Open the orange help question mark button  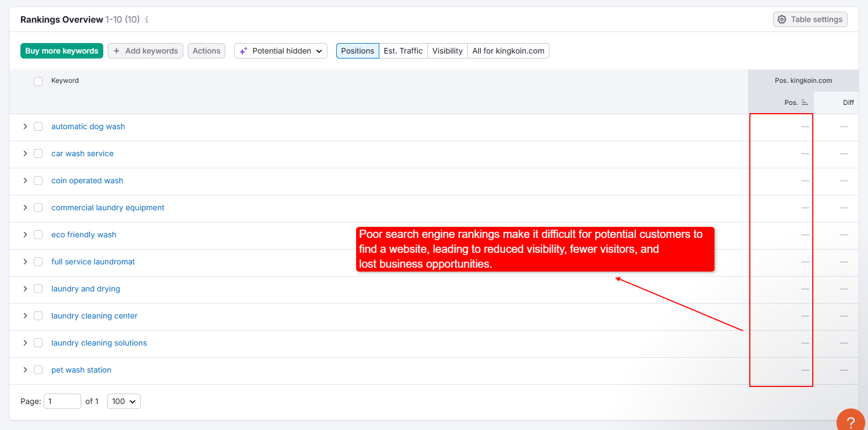850,422
